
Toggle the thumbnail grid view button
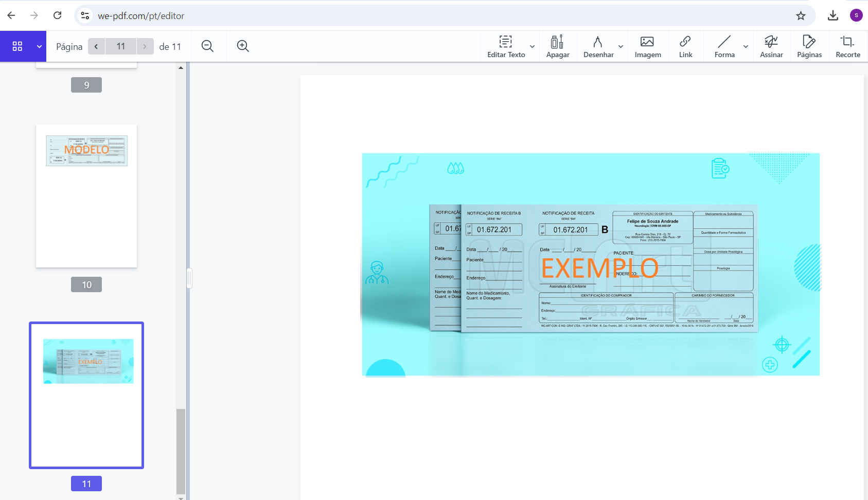tap(17, 46)
